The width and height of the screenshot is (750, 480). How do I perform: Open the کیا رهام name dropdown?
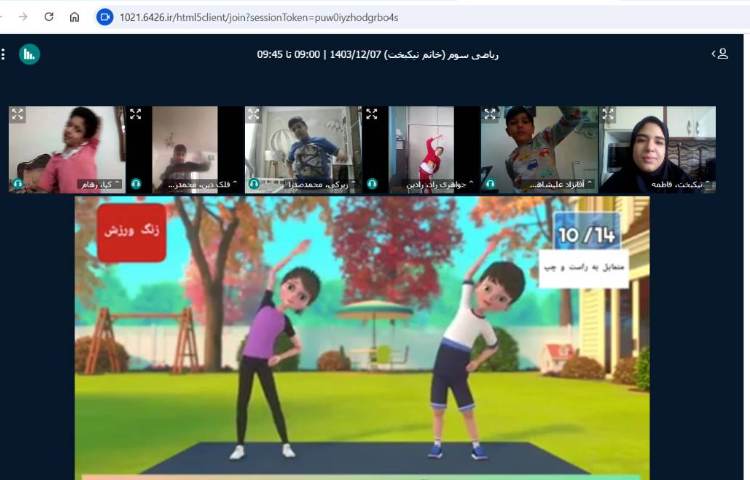pyautogui.click(x=100, y=185)
